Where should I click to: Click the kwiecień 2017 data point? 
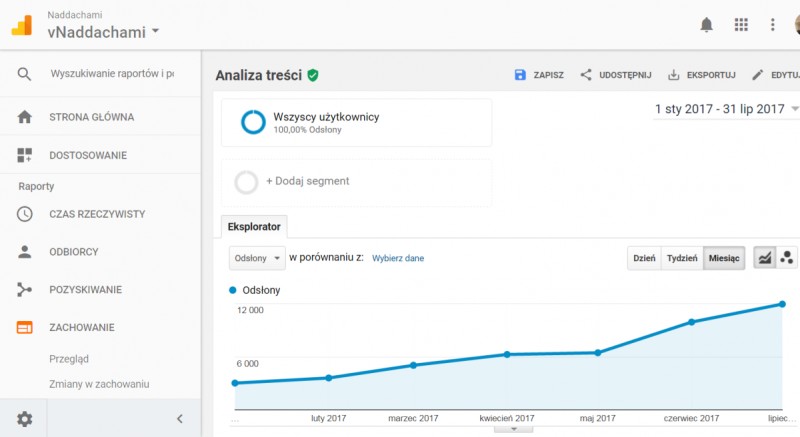[507, 354]
